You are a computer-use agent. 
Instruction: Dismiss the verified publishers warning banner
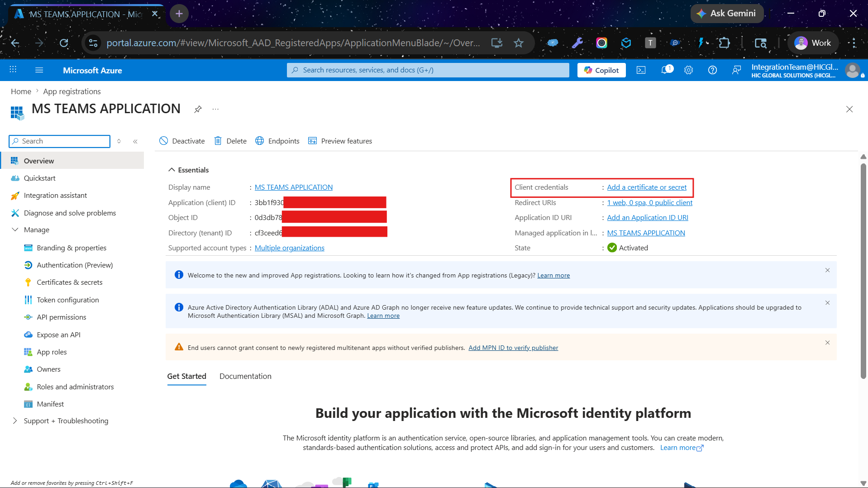tap(827, 343)
